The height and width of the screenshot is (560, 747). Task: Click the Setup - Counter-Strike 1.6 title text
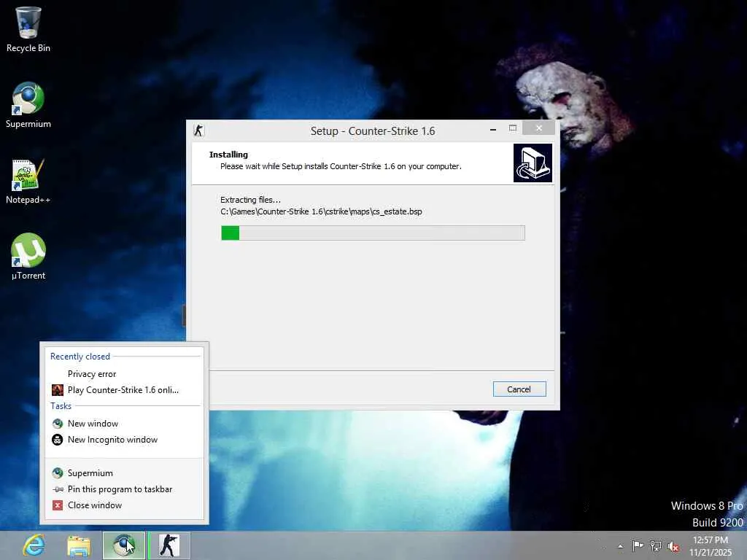point(373,131)
